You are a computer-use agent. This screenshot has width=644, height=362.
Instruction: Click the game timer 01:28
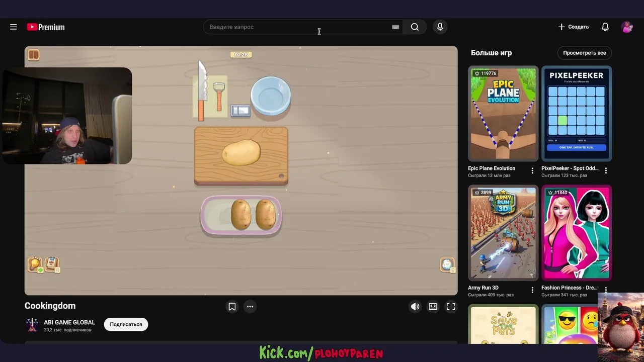tap(242, 54)
